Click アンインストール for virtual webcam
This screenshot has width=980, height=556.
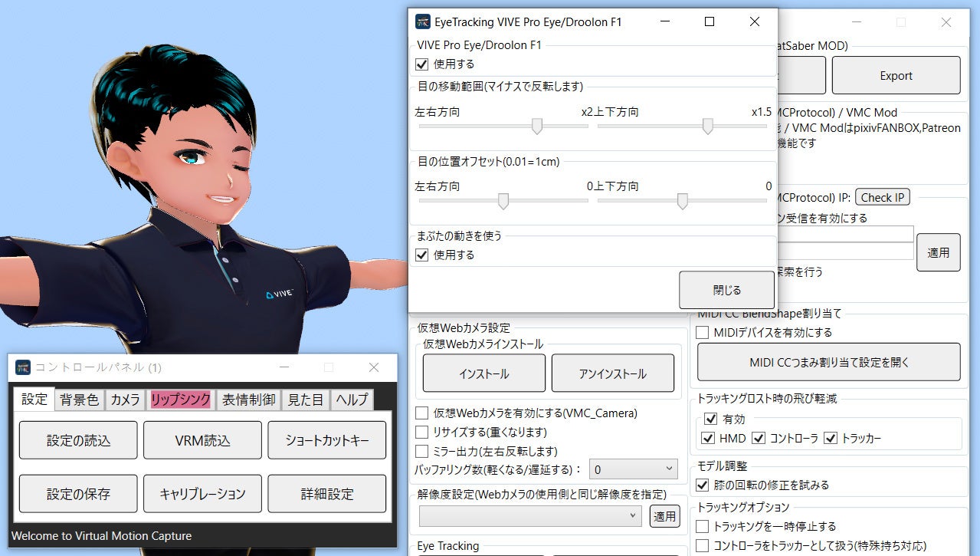pyautogui.click(x=613, y=373)
